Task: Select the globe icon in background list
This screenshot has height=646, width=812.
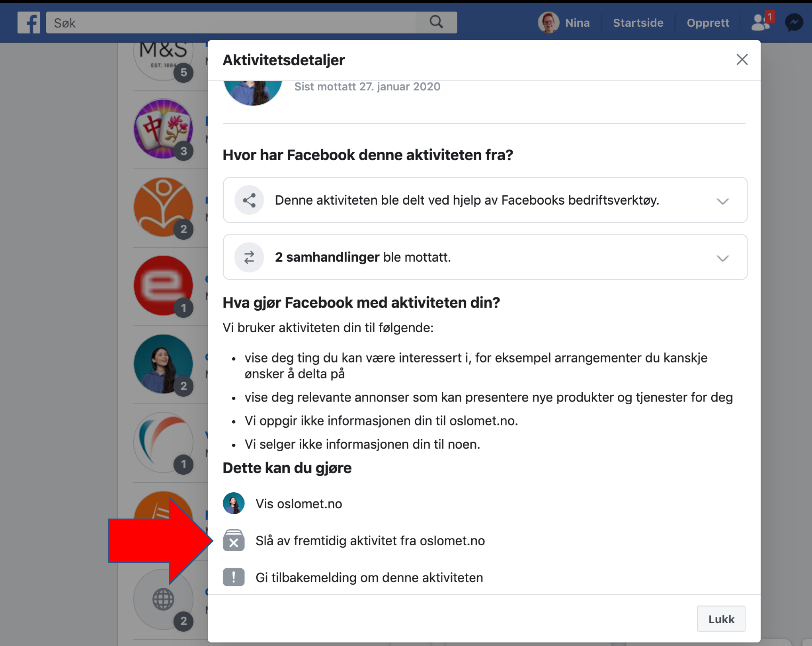Action: click(163, 599)
